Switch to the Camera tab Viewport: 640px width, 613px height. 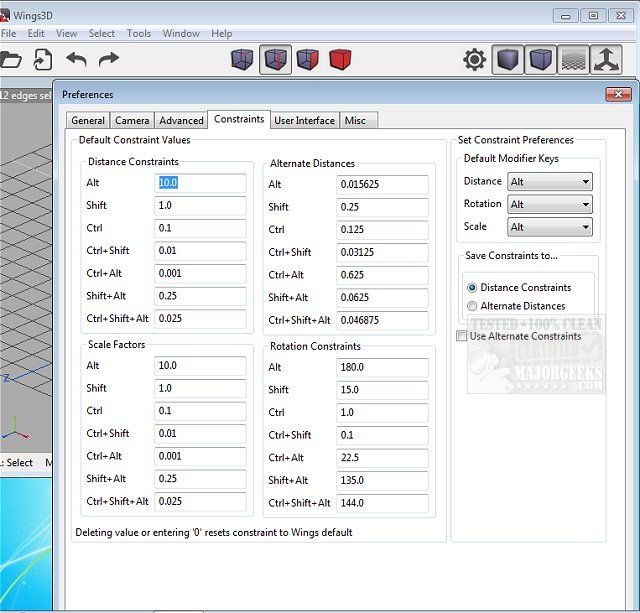pyautogui.click(x=132, y=121)
